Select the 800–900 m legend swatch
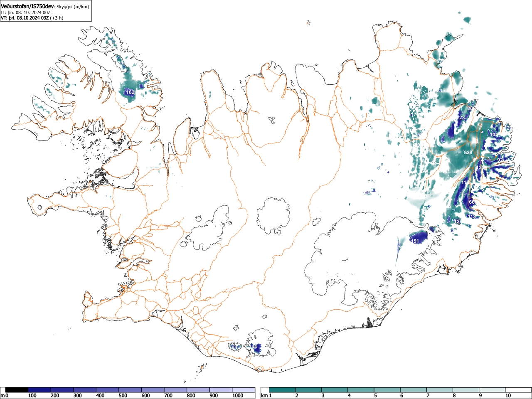532x399 pixels. [199, 390]
